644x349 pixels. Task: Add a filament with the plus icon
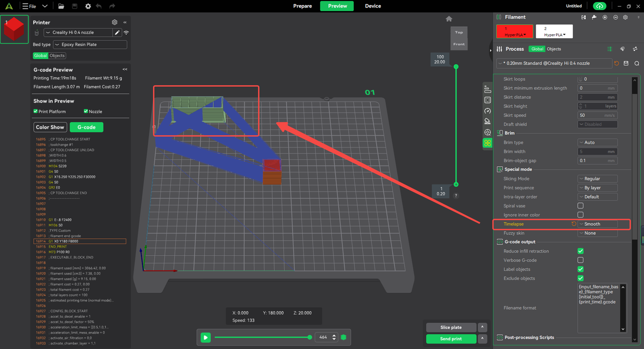(604, 17)
